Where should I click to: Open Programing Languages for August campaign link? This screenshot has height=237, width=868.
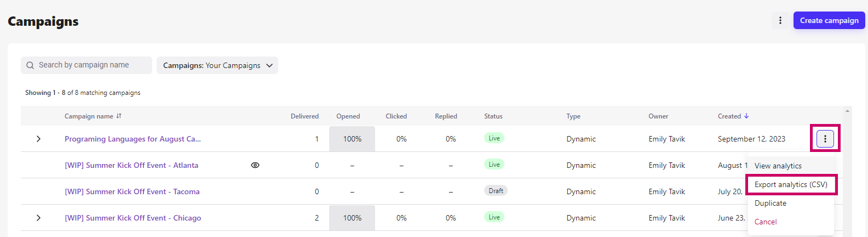pos(133,139)
